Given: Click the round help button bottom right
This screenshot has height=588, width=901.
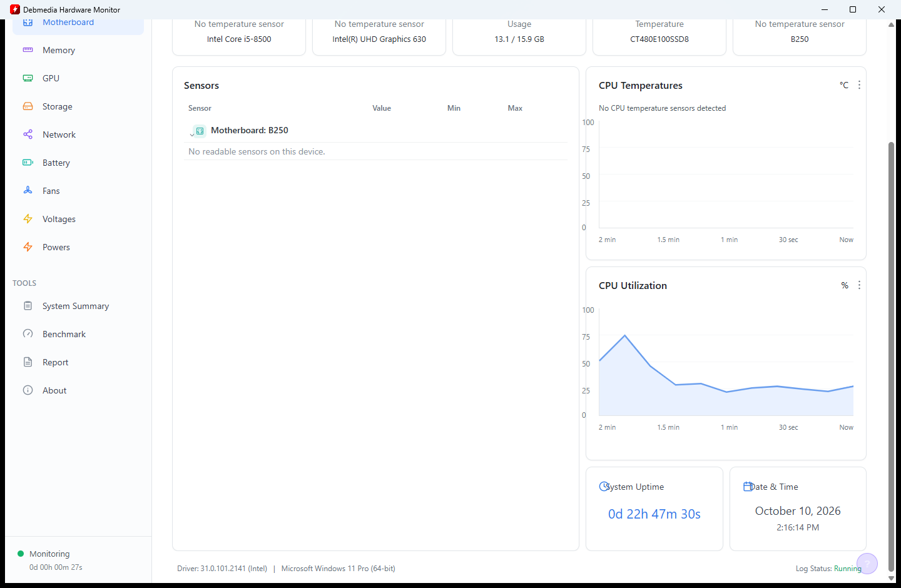Looking at the screenshot, I should click(x=867, y=564).
